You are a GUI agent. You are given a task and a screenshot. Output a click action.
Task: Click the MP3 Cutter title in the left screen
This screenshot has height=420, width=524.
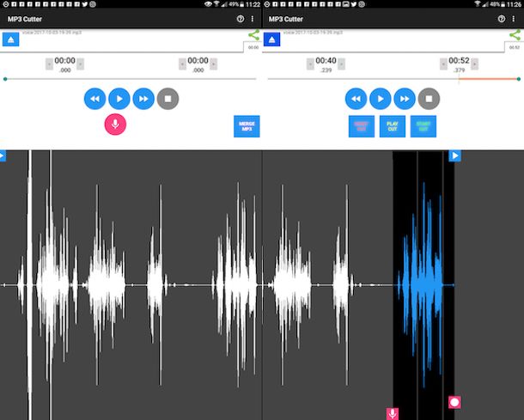[25, 19]
